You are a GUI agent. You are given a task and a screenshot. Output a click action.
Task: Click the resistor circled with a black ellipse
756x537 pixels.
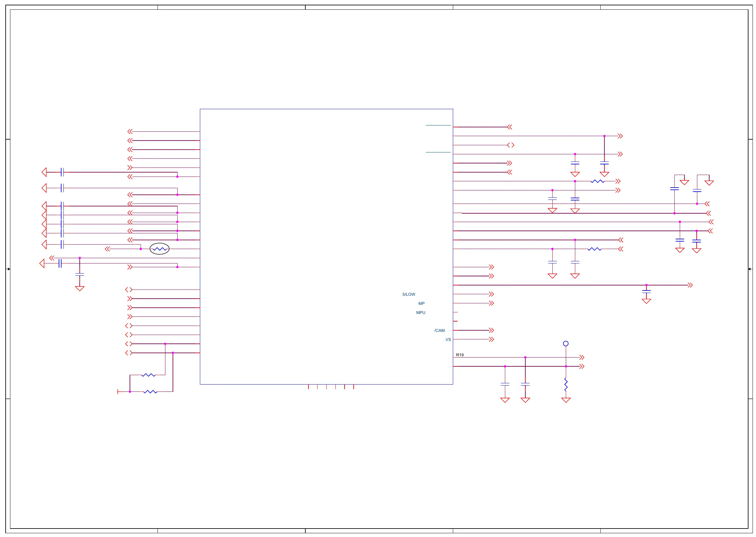coord(159,249)
